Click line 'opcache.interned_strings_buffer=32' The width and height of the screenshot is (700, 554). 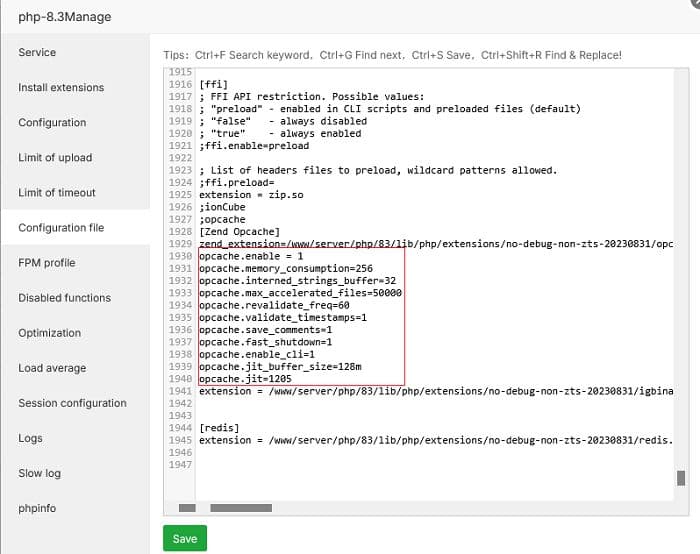(297, 281)
